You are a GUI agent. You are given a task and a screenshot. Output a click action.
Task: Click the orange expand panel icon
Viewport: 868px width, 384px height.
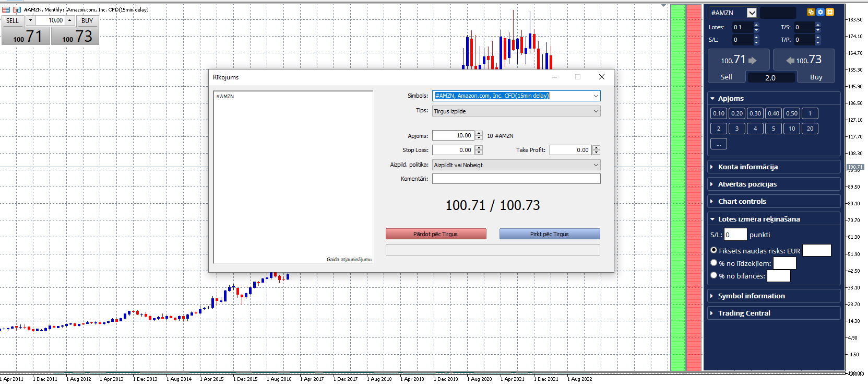pos(830,12)
